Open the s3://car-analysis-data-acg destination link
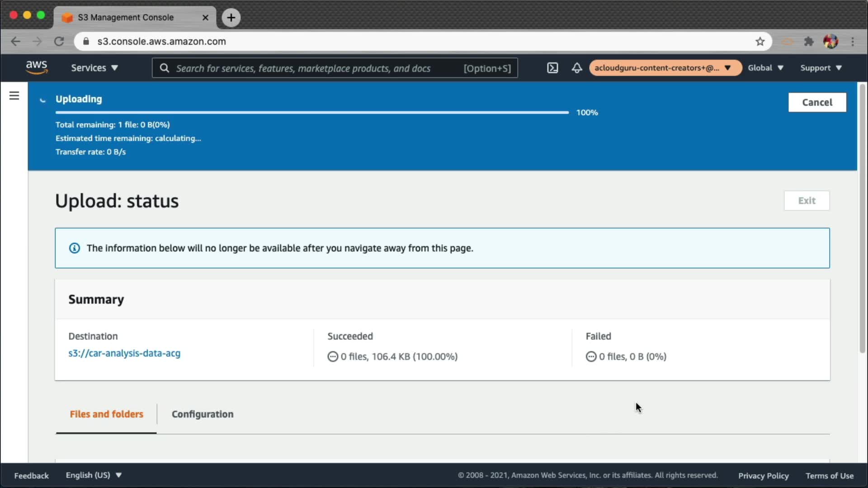 [124, 353]
